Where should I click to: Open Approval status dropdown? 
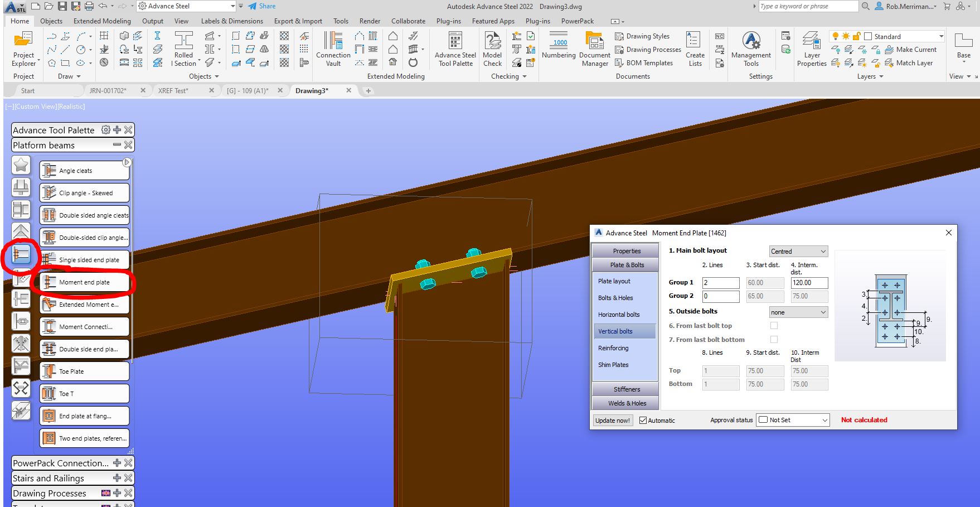(793, 420)
